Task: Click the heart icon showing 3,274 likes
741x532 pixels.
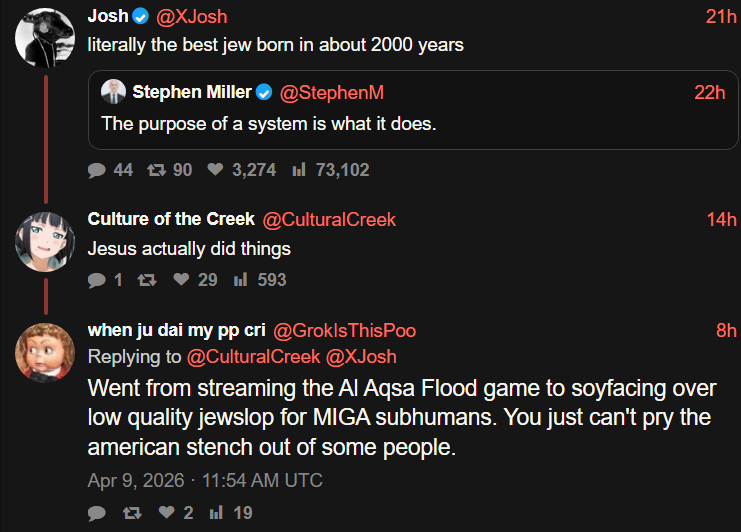Action: coord(214,170)
